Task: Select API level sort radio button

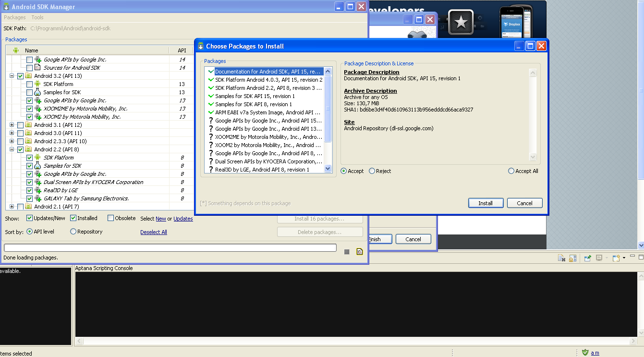Action: 29,232
